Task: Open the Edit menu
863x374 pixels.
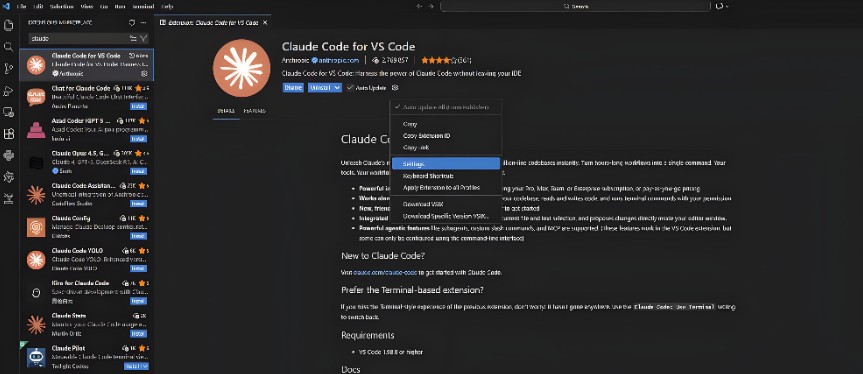Action: (38, 6)
